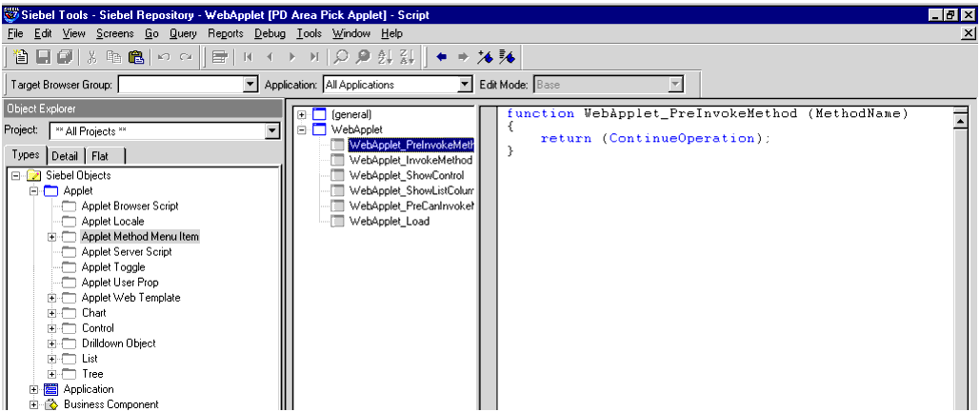Viewport: 980px width, 412px height.
Task: Click the add bookmark icon with plus
Action: [x=485, y=57]
